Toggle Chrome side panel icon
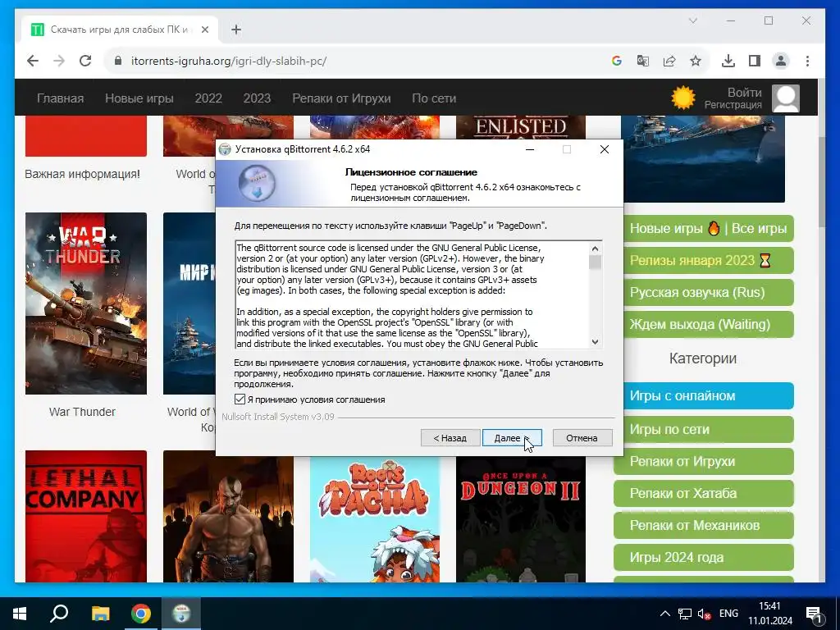Screen dimensions: 840x630 pyautogui.click(x=755, y=61)
